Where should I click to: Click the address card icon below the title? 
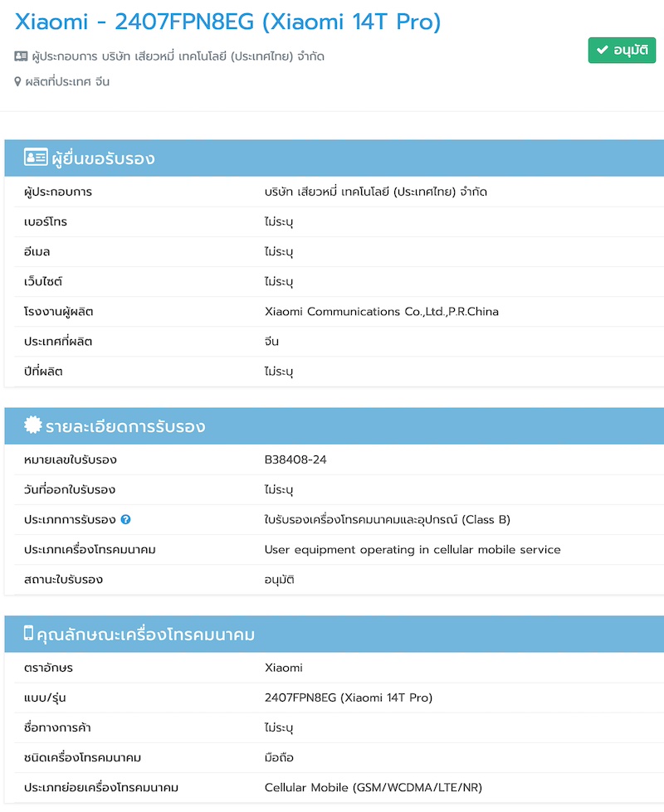coord(22,56)
